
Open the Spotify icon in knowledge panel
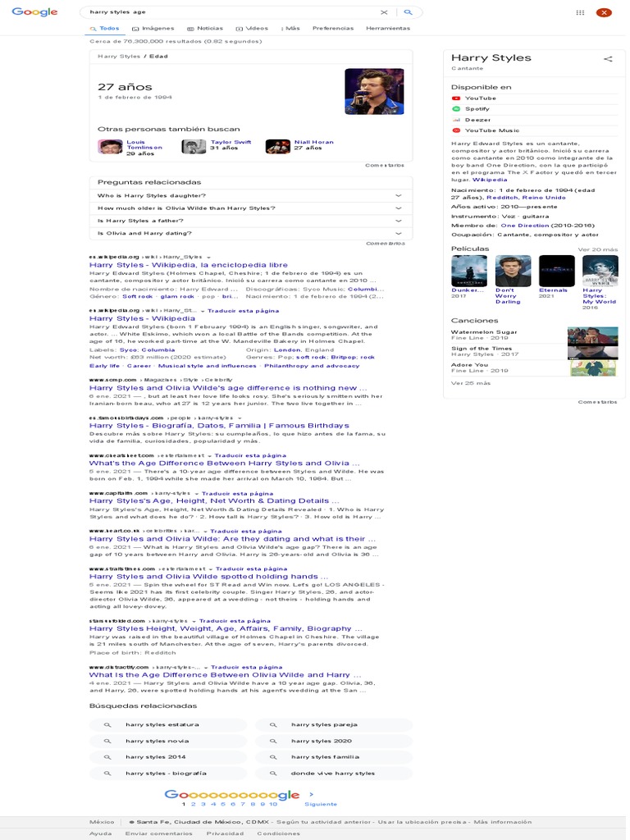[456, 109]
